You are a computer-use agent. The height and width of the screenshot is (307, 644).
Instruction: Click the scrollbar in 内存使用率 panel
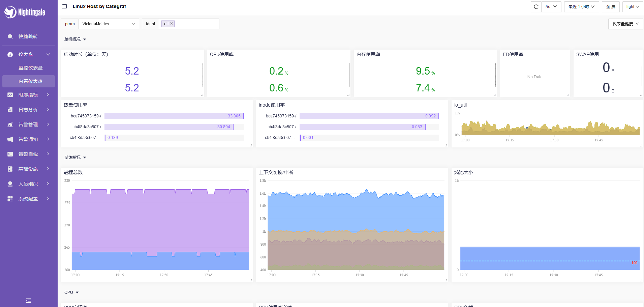(x=496, y=75)
